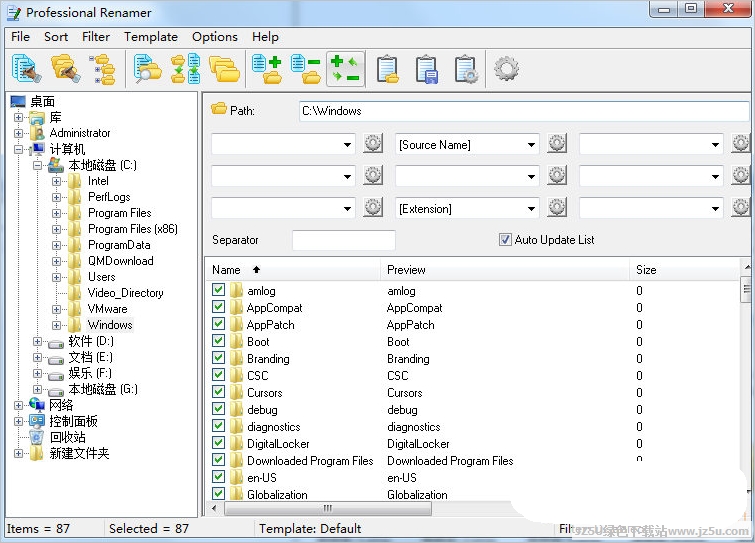Click the horizontal scrollbar thumb of file list

click(x=328, y=508)
